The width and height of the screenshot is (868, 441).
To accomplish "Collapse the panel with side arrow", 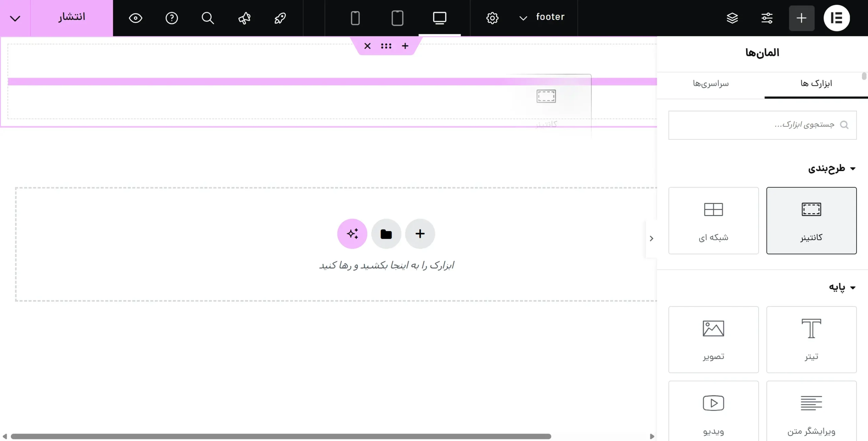I will 651,238.
